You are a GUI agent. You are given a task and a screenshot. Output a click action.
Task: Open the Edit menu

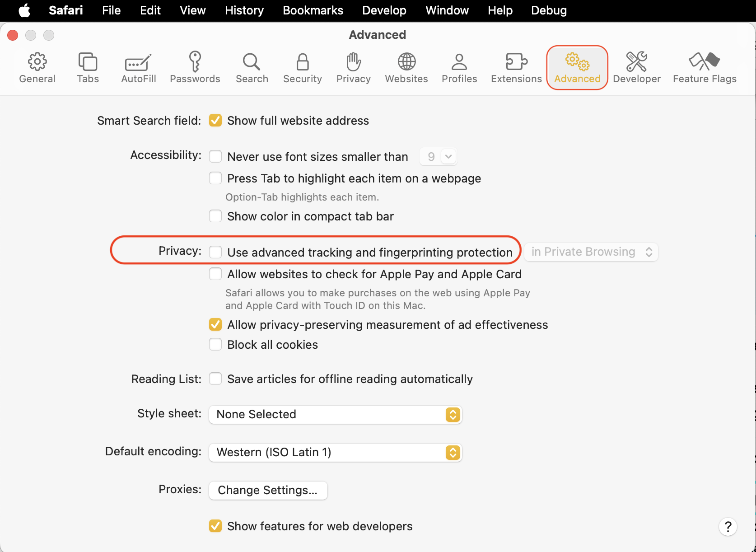point(150,10)
